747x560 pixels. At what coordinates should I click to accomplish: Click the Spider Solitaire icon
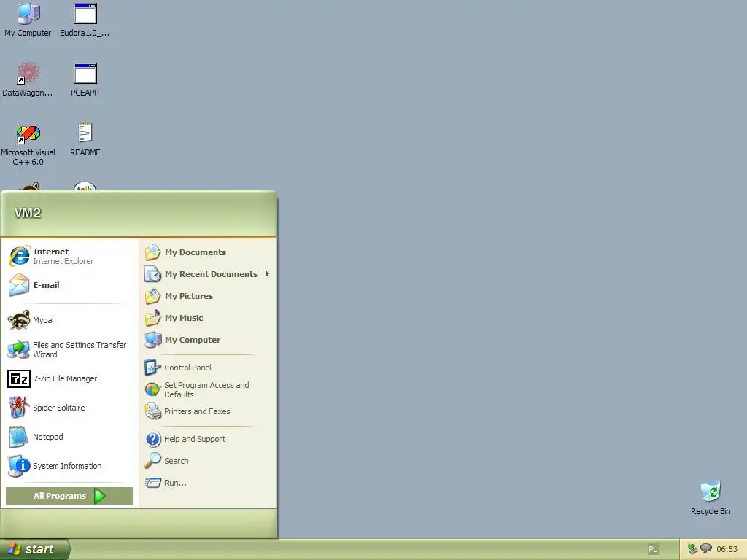pyautogui.click(x=19, y=408)
